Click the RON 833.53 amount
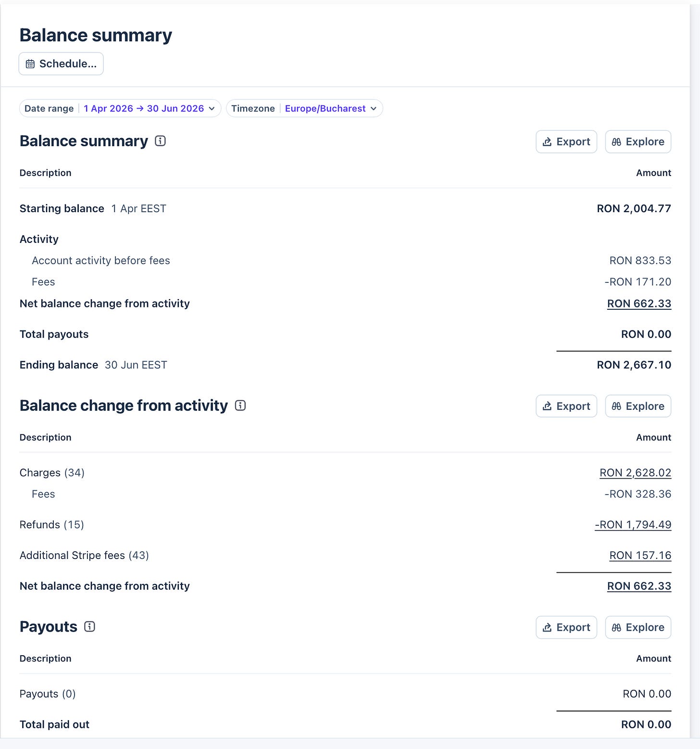This screenshot has height=749, width=700. click(640, 261)
